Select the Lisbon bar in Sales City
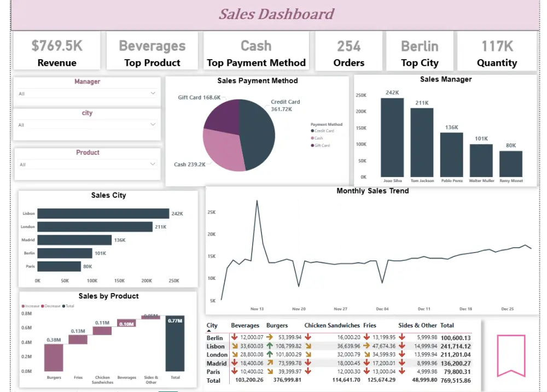The image size is (547, 392). tap(103, 213)
